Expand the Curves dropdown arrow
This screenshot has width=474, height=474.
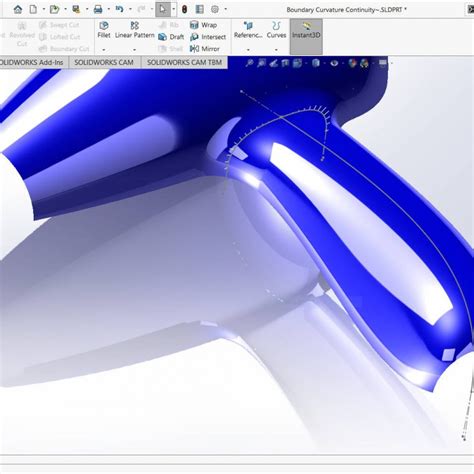click(276, 50)
